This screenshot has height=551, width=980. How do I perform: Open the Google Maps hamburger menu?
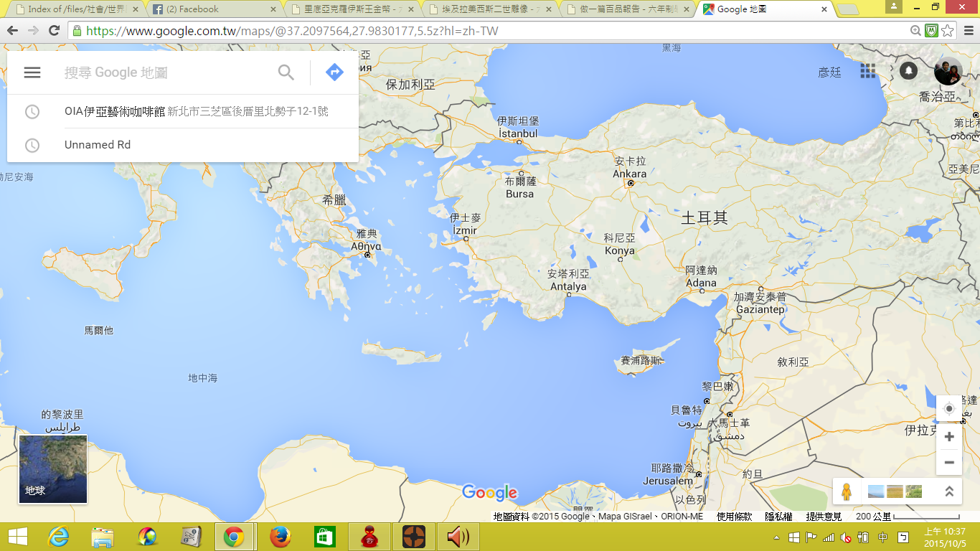coord(32,72)
